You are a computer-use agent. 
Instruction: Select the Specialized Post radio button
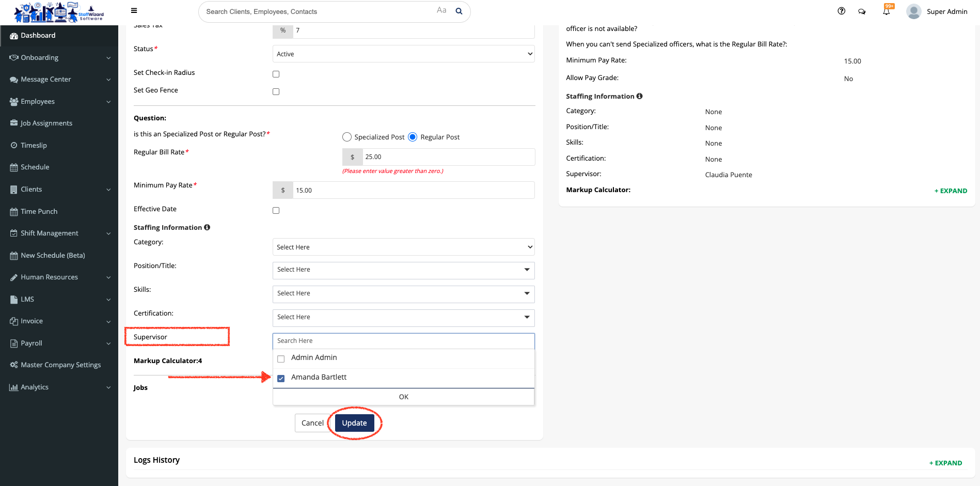point(347,137)
